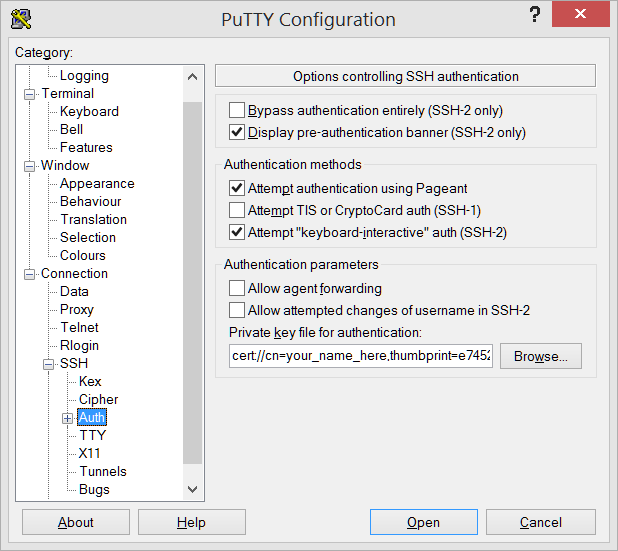
Task: Select Logging in the category tree
Action: tap(84, 76)
